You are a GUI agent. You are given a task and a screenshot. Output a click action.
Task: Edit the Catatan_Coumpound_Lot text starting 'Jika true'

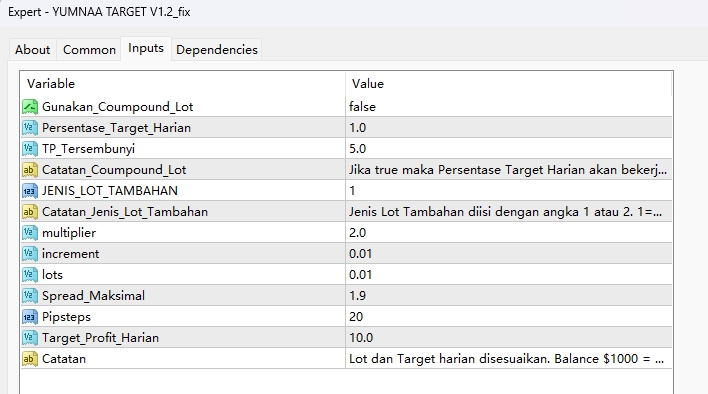tap(509, 170)
